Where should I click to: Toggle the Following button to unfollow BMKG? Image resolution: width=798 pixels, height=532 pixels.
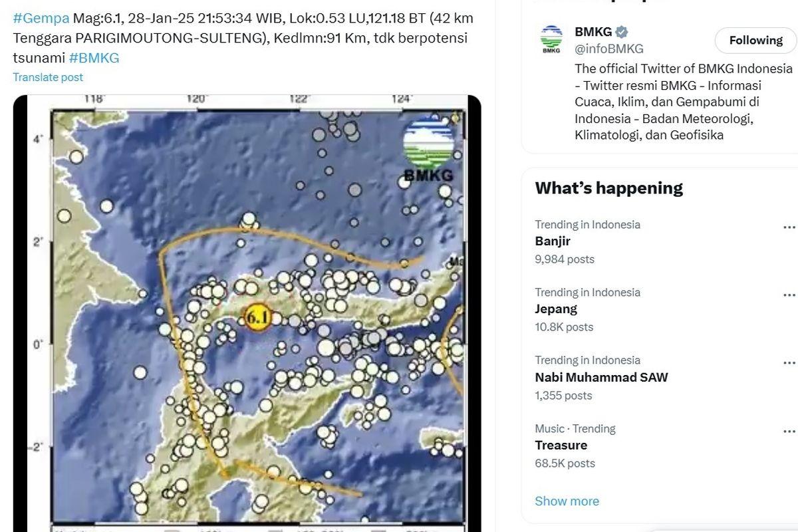[755, 40]
